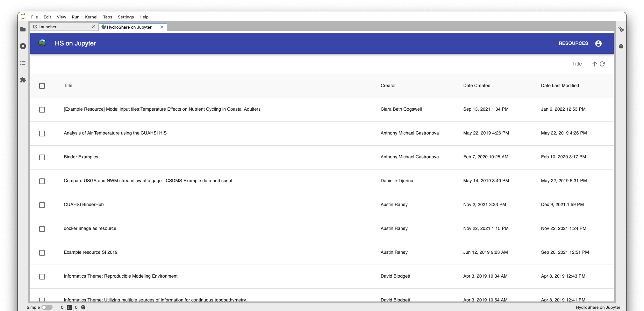Open Compare USGS and NWM streamflow title
This screenshot has width=644, height=311.
coord(148,181)
